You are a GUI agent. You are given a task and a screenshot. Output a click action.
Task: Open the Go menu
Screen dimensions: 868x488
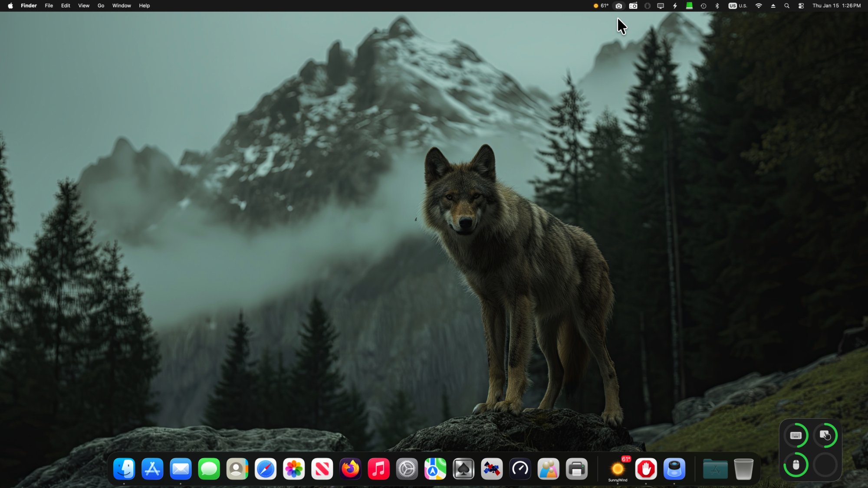101,6
